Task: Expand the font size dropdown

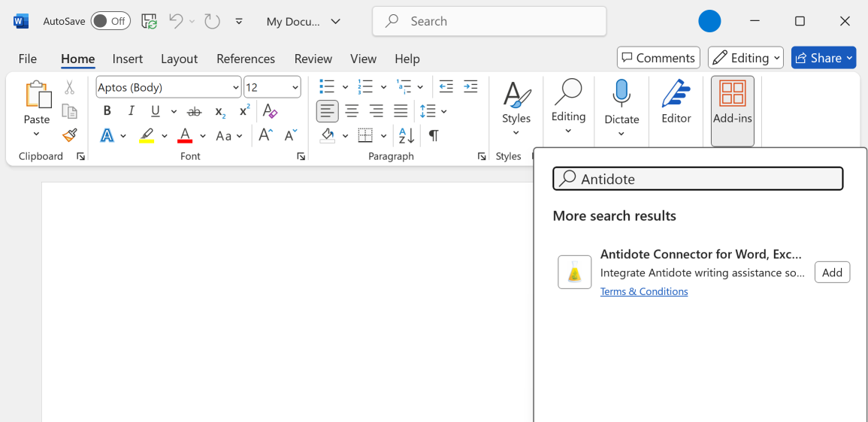Action: pyautogui.click(x=295, y=87)
